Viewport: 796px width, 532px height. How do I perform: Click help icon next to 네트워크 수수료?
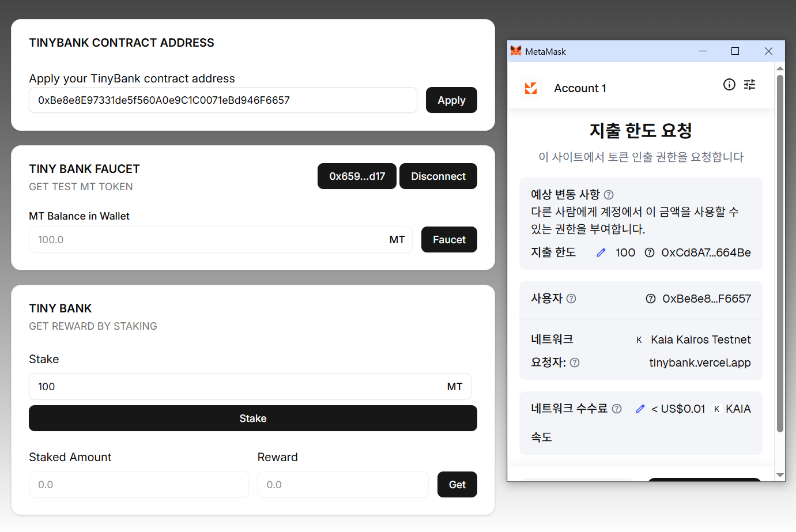tap(617, 409)
